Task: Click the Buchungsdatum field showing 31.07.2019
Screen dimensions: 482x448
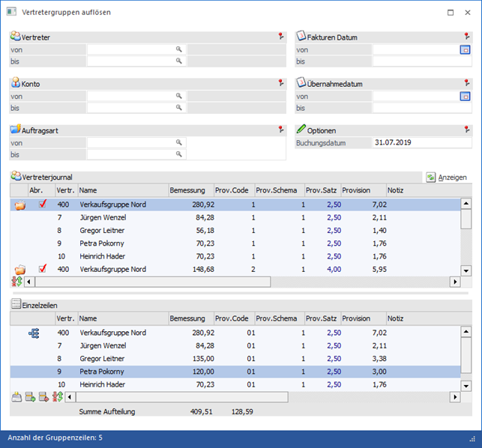Action: (421, 142)
